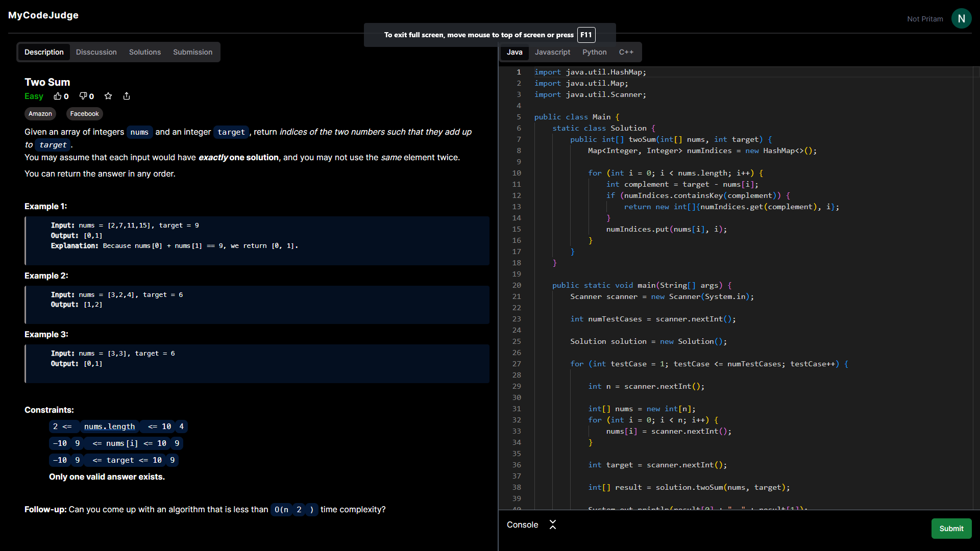
Task: Open the Discussion tab
Action: pyautogui.click(x=95, y=52)
